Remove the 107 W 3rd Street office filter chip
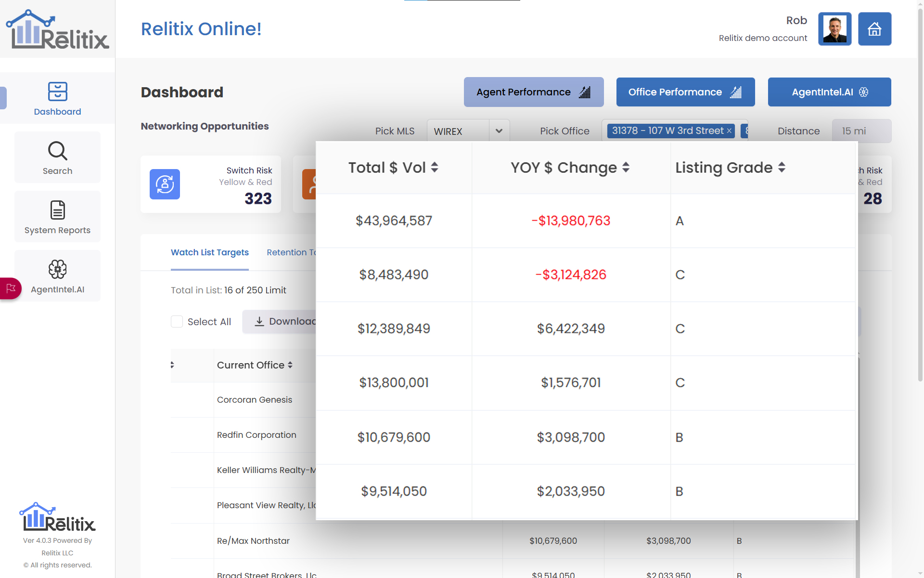 (729, 131)
